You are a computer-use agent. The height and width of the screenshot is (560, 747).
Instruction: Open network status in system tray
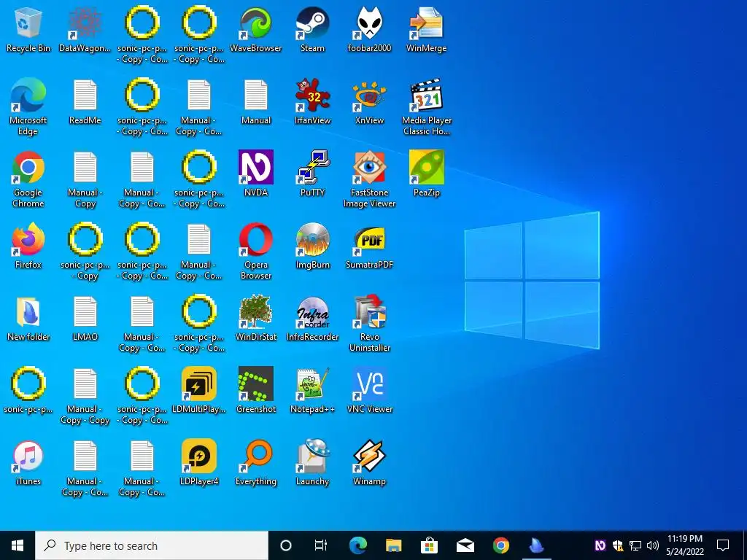tap(635, 545)
